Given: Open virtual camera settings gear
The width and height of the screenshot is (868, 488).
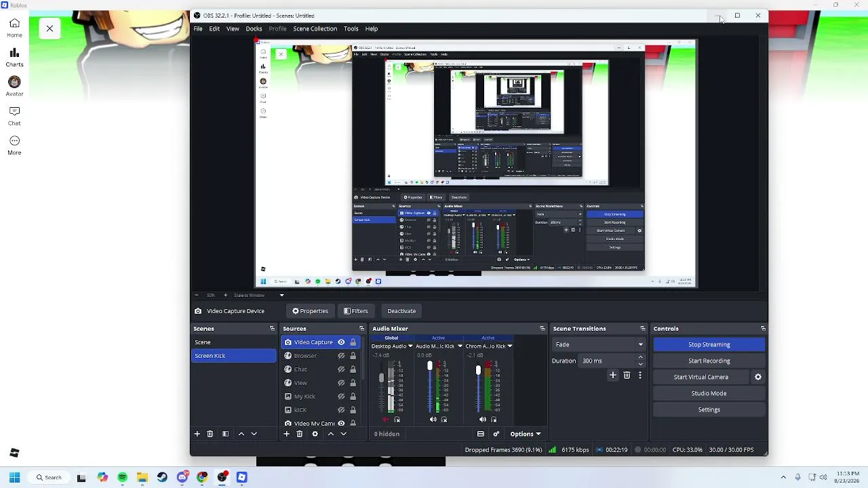Looking at the screenshot, I should pyautogui.click(x=758, y=377).
